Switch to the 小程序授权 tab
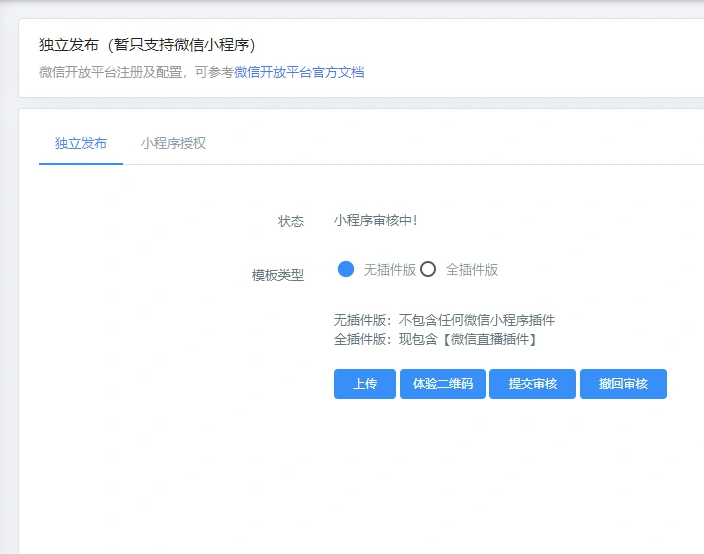704x554 pixels. 173,143
